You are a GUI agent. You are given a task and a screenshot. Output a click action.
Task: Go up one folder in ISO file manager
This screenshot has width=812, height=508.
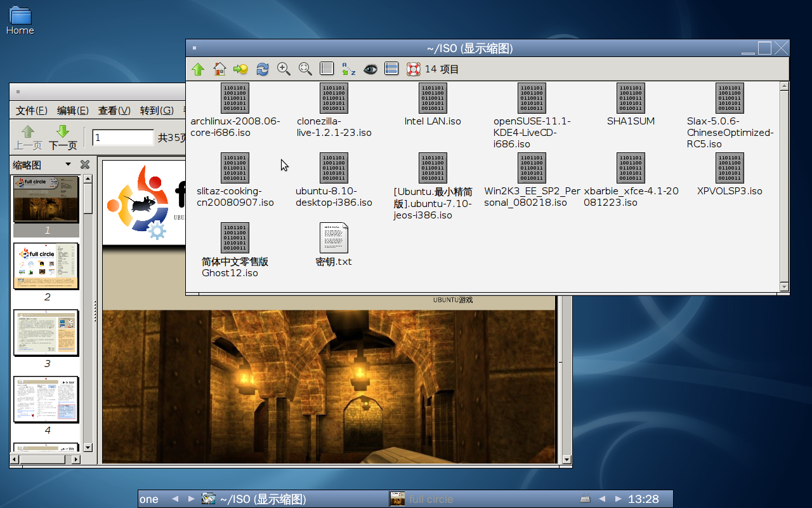click(x=198, y=69)
